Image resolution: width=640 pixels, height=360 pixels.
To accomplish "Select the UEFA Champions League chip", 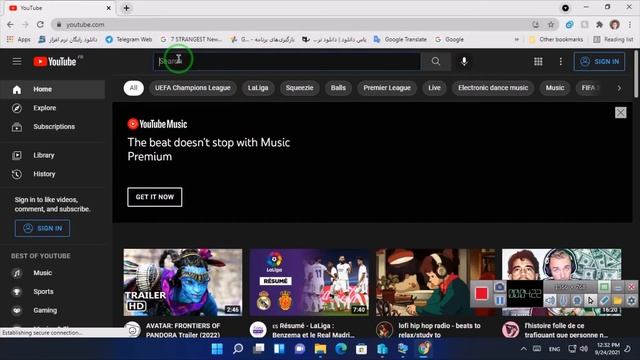I will click(193, 88).
